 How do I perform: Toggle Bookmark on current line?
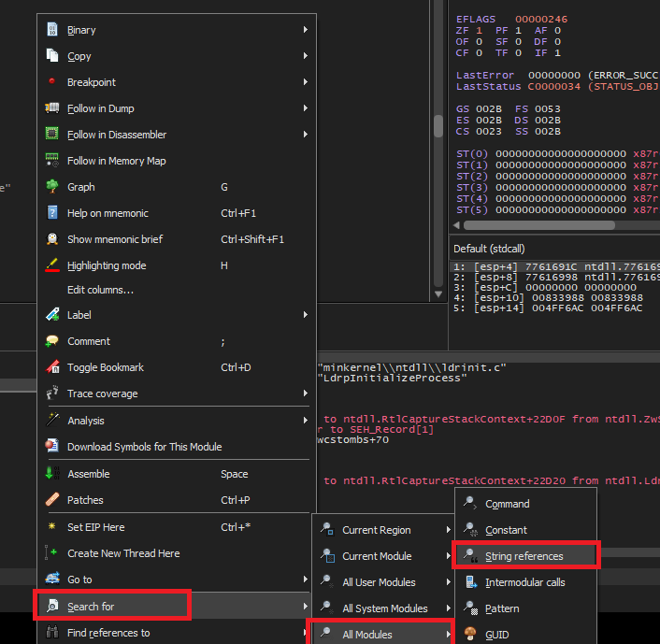105,367
